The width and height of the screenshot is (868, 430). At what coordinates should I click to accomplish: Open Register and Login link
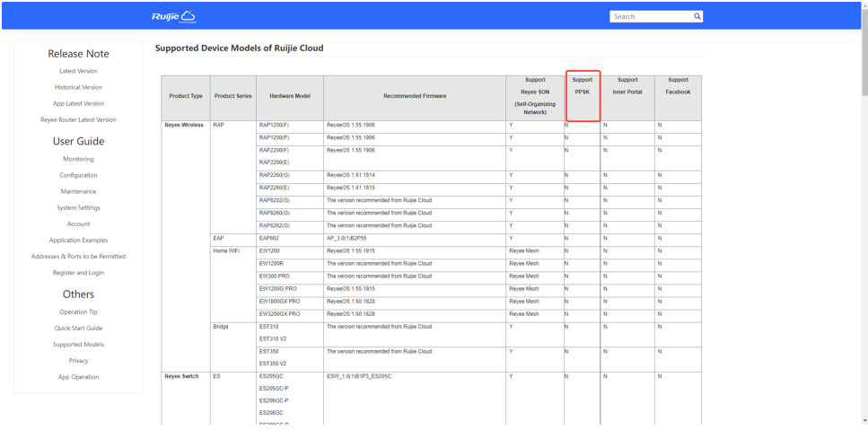[79, 272]
